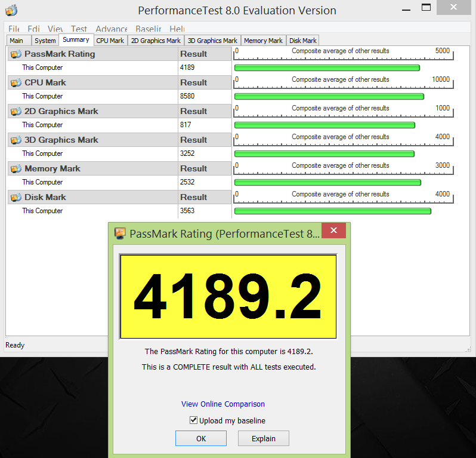Maximize the PerformanceTest window
Screen dimensions: 476x458
(x=426, y=8)
